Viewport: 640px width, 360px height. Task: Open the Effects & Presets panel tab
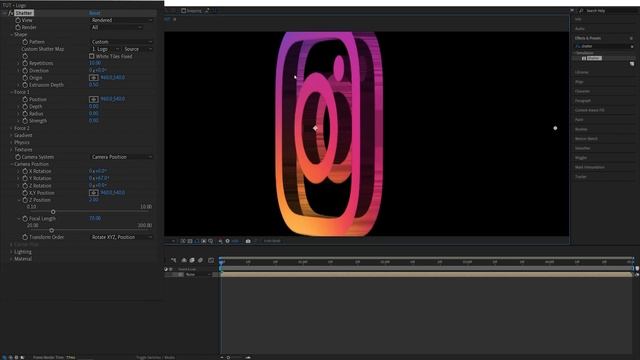point(588,38)
